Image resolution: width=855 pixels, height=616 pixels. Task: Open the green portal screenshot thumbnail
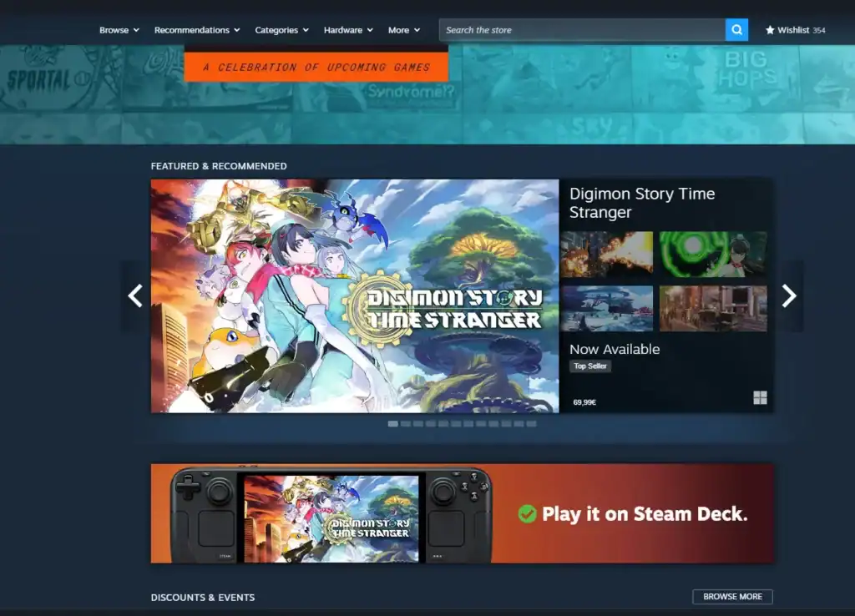coord(713,255)
